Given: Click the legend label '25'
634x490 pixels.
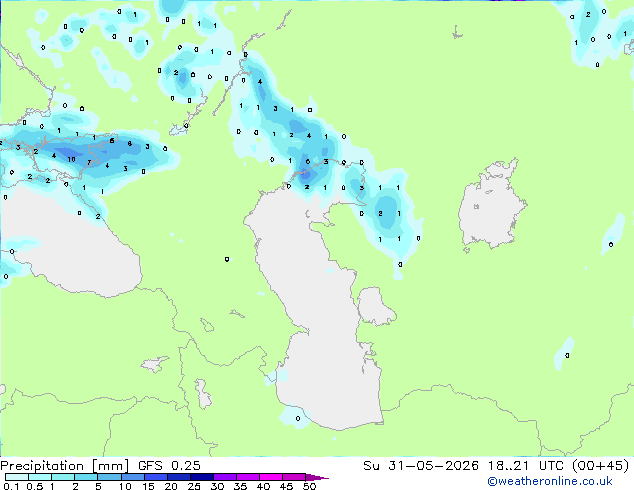Looking at the screenshot, I should [194, 486].
